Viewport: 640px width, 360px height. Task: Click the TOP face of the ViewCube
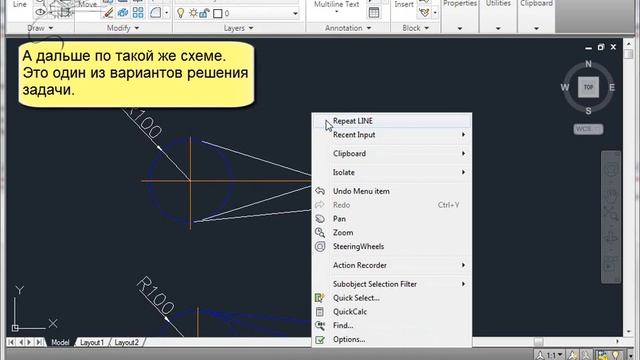coord(588,87)
